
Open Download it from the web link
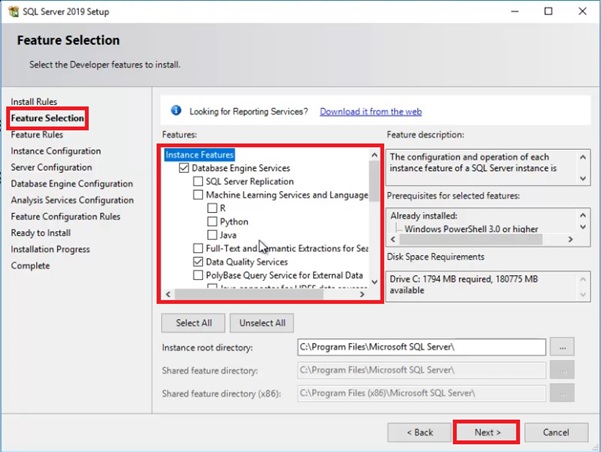[371, 112]
